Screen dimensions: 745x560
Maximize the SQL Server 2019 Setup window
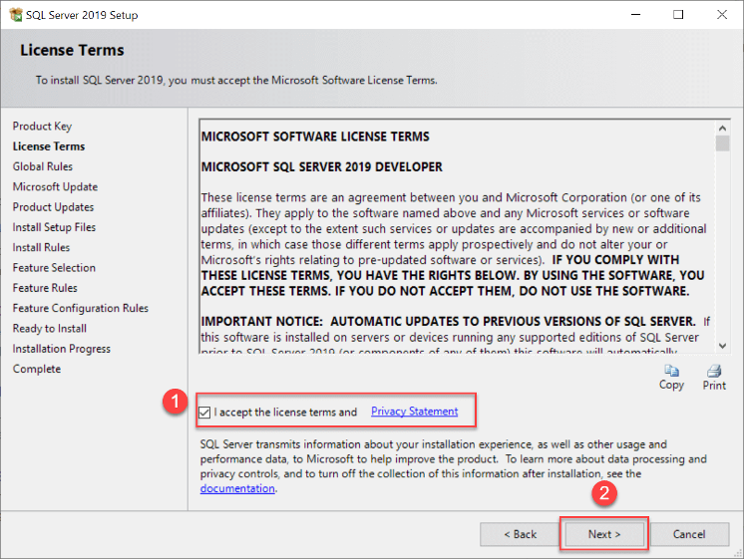pos(678,15)
